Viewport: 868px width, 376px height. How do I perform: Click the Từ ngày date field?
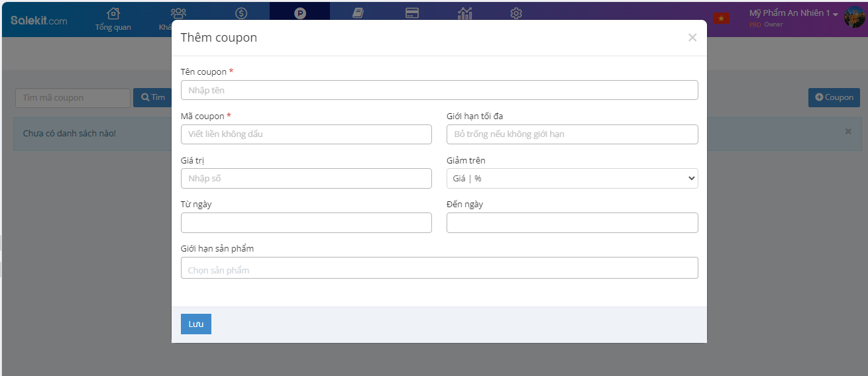pyautogui.click(x=306, y=222)
